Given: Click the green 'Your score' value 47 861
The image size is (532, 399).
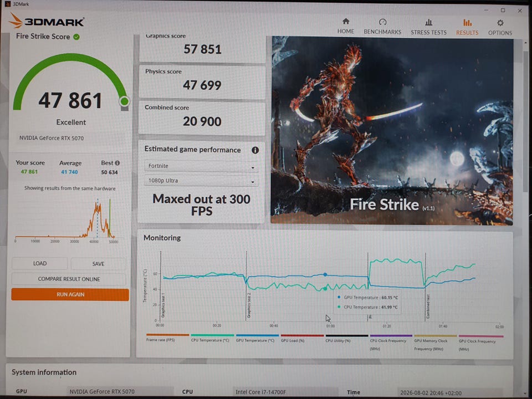Looking at the screenshot, I should point(29,172).
